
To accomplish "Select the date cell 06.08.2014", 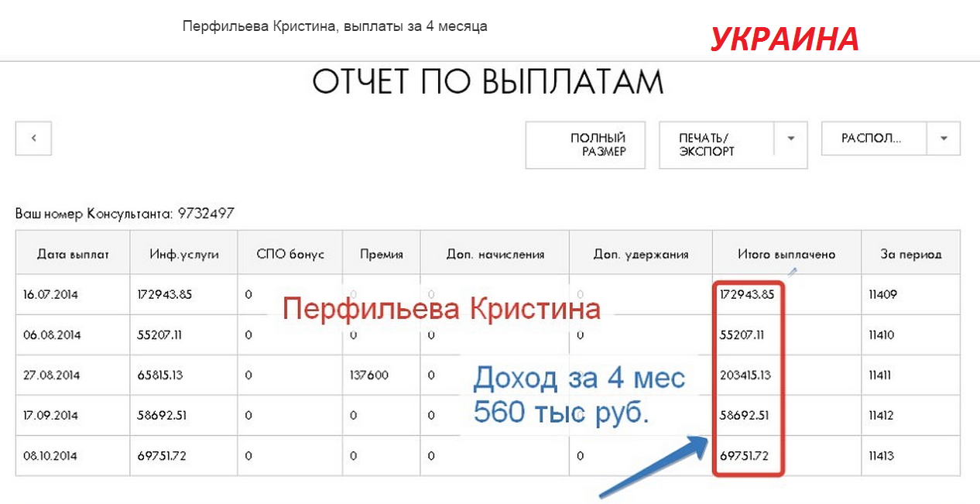I will pyautogui.click(x=73, y=334).
